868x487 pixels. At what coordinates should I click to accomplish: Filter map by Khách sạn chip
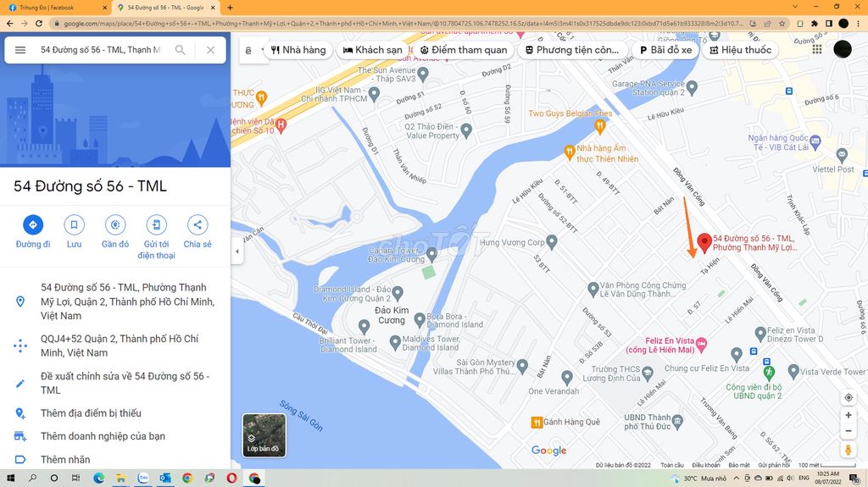click(372, 50)
